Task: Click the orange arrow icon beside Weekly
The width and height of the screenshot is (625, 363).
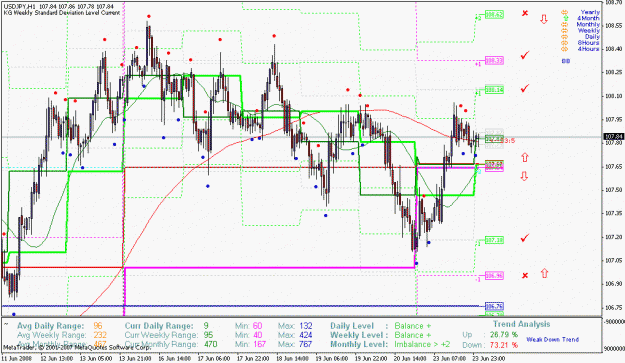Action: click(x=564, y=31)
